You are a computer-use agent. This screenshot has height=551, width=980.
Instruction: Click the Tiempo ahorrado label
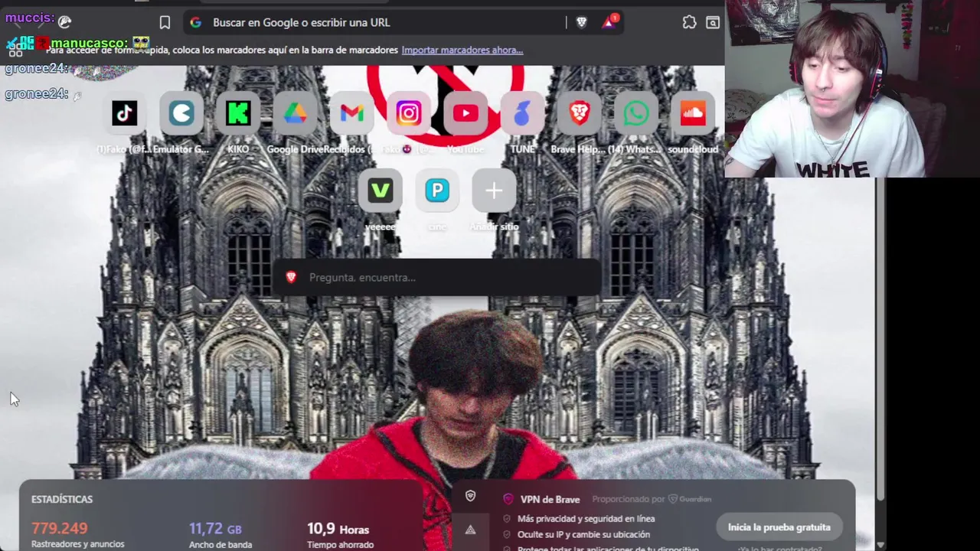340,545
